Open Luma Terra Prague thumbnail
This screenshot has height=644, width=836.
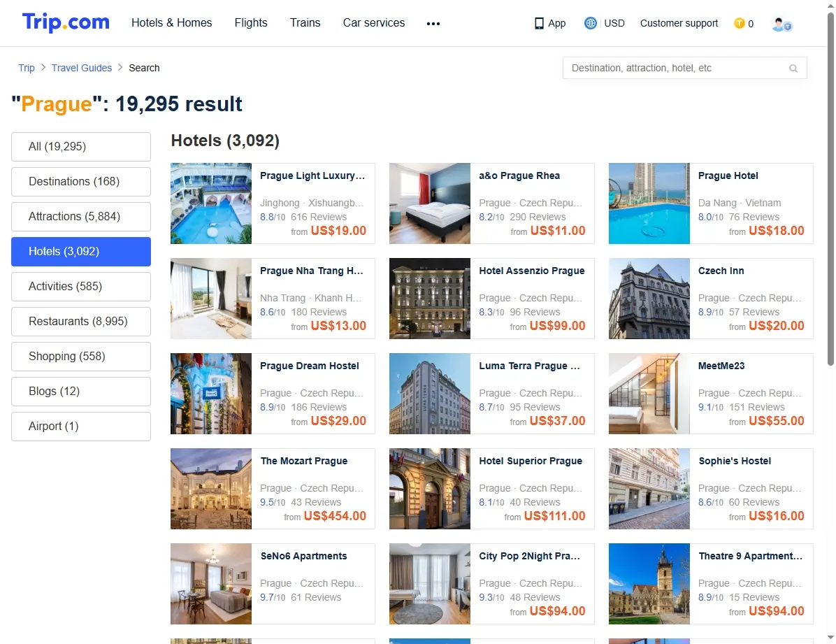(430, 393)
